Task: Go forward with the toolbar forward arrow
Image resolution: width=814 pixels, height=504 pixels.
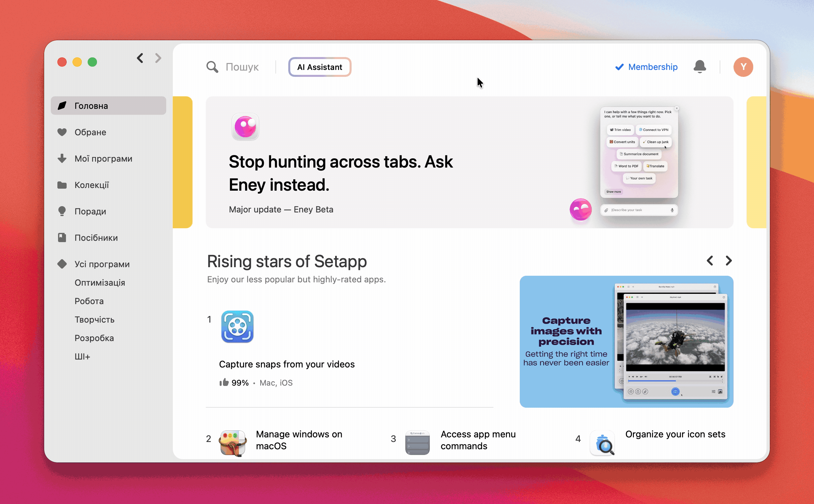Action: click(x=158, y=58)
